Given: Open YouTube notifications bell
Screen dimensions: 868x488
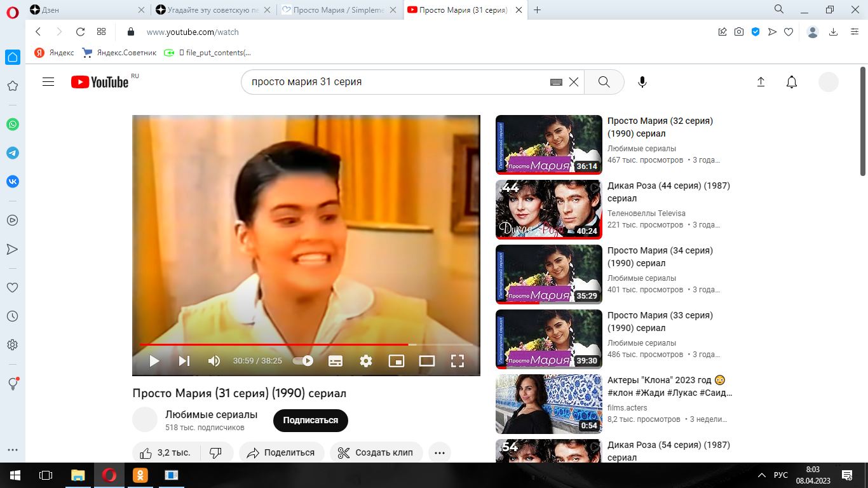Looking at the screenshot, I should tap(792, 82).
